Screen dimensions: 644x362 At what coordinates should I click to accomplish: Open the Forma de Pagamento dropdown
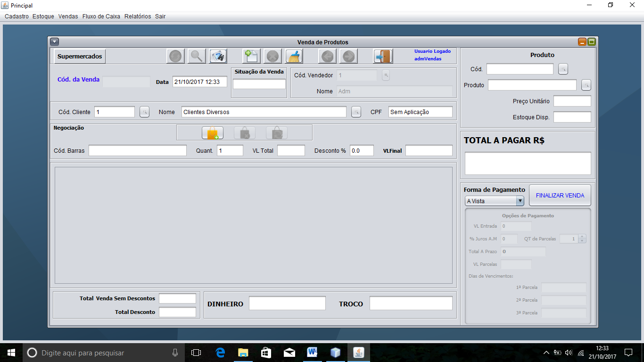520,201
